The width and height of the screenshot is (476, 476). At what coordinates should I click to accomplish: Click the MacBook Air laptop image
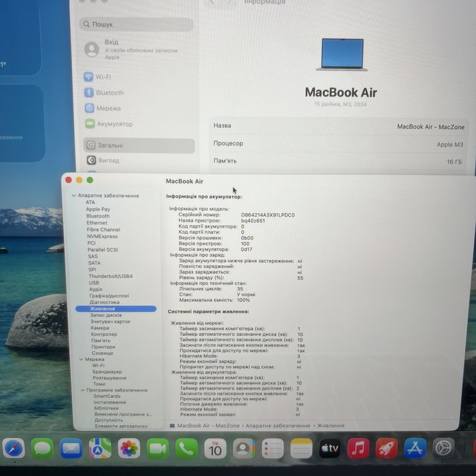tap(342, 54)
